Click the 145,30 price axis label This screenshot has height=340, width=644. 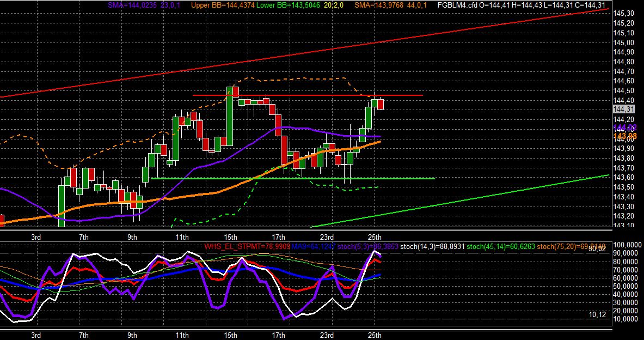(x=623, y=13)
